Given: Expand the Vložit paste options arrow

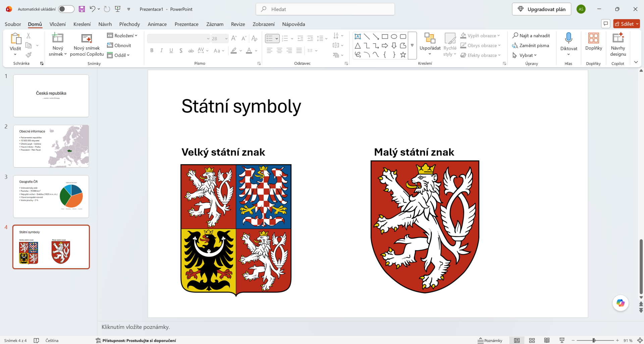Looking at the screenshot, I should (15, 54).
